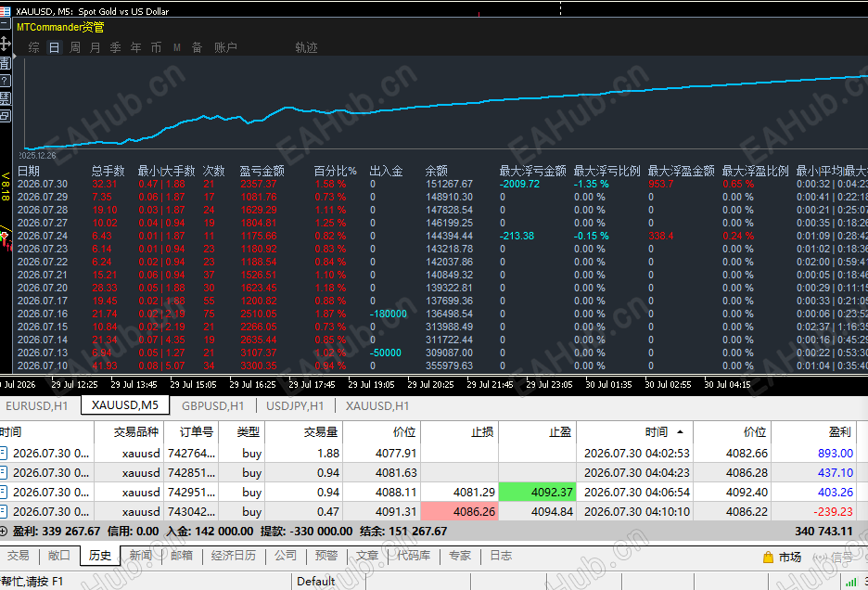Select the 日 daily tab in MTCommander
Image resolution: width=868 pixels, height=590 pixels.
click(x=54, y=47)
